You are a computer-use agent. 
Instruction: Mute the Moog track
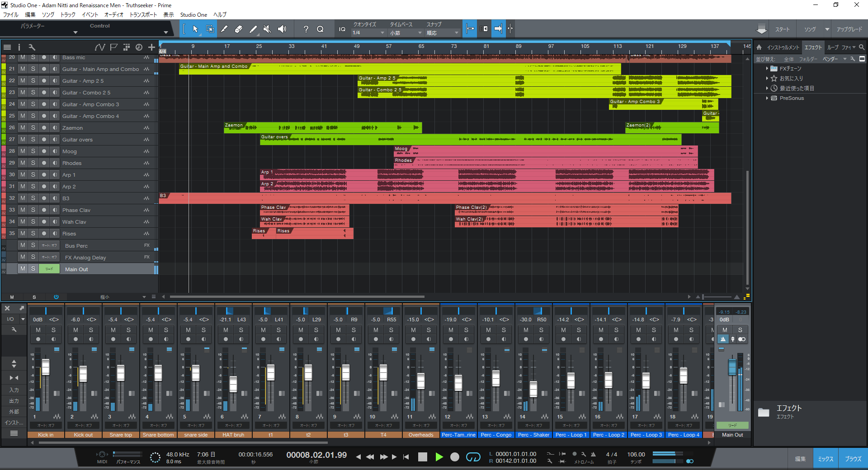[x=23, y=151]
